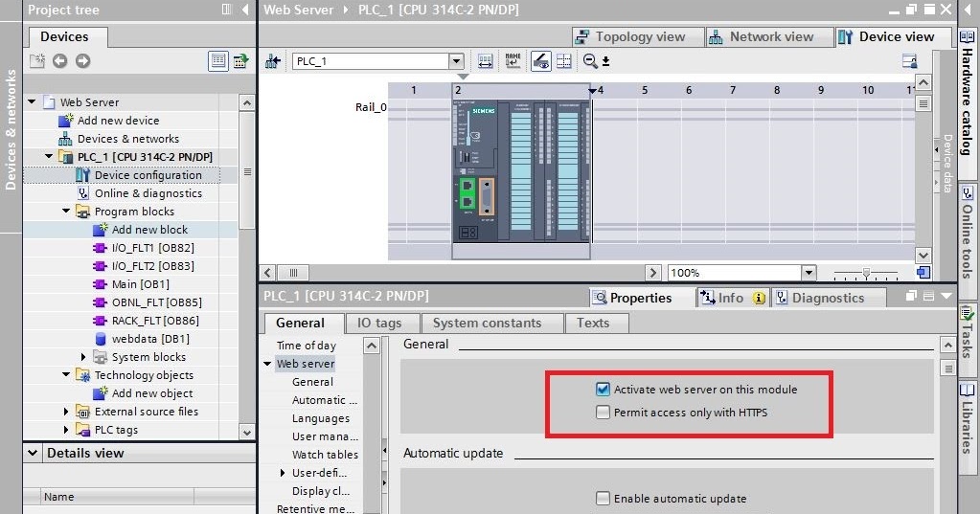The image size is (980, 514).
Task: Open the Properties tab
Action: pyautogui.click(x=642, y=298)
